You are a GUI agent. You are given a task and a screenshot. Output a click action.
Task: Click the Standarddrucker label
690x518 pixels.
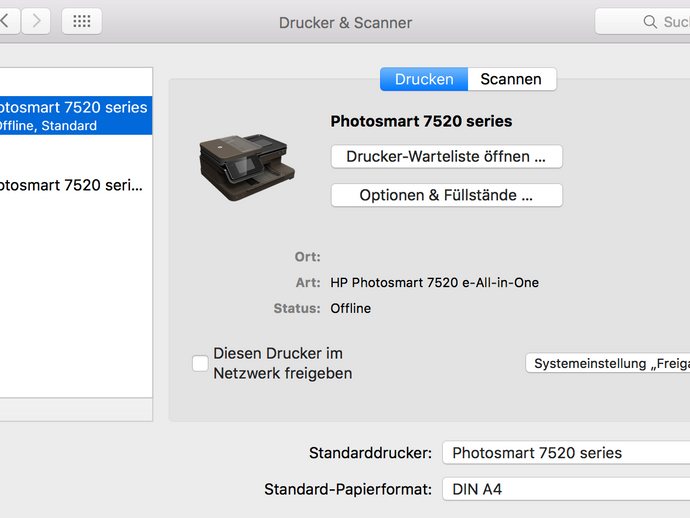(x=371, y=453)
